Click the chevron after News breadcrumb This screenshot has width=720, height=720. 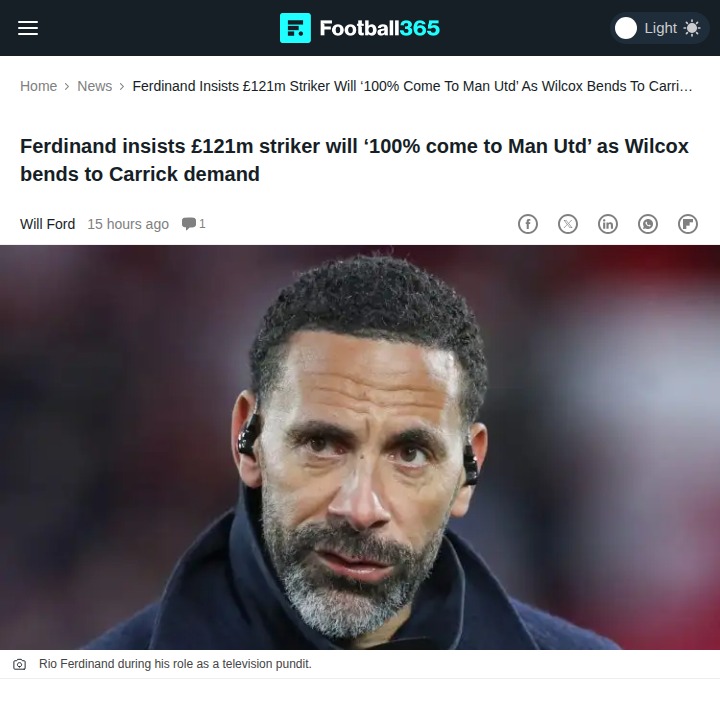click(122, 86)
